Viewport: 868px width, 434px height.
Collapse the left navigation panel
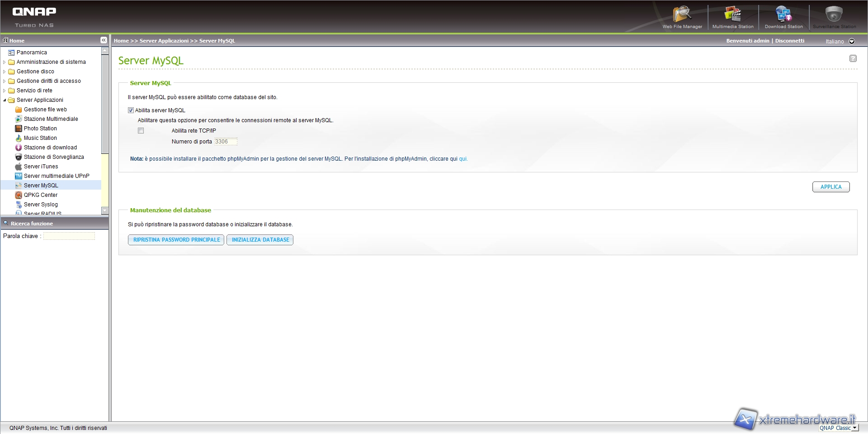[x=104, y=40]
